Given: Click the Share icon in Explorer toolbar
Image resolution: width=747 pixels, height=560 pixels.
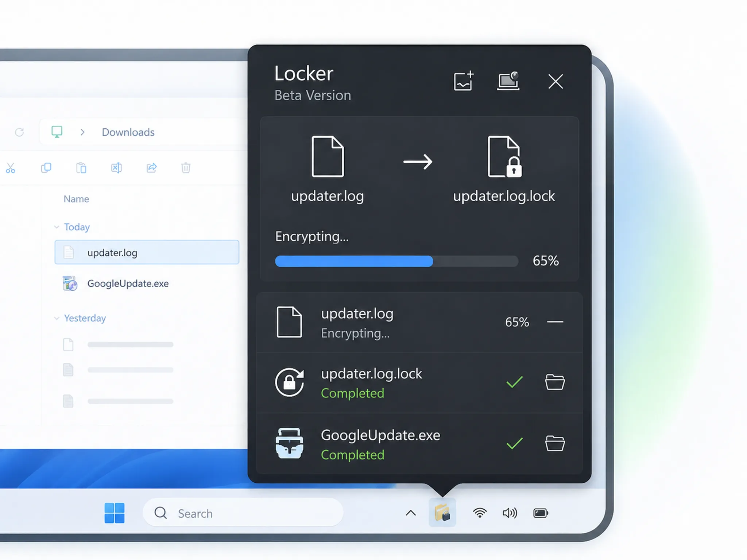Looking at the screenshot, I should [x=151, y=168].
